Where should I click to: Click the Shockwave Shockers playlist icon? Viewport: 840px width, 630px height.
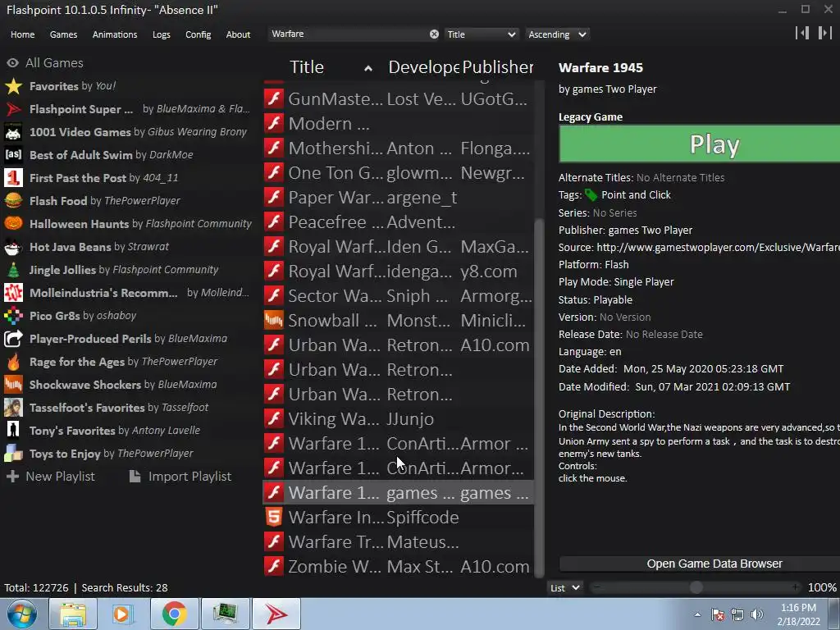pyautogui.click(x=13, y=385)
